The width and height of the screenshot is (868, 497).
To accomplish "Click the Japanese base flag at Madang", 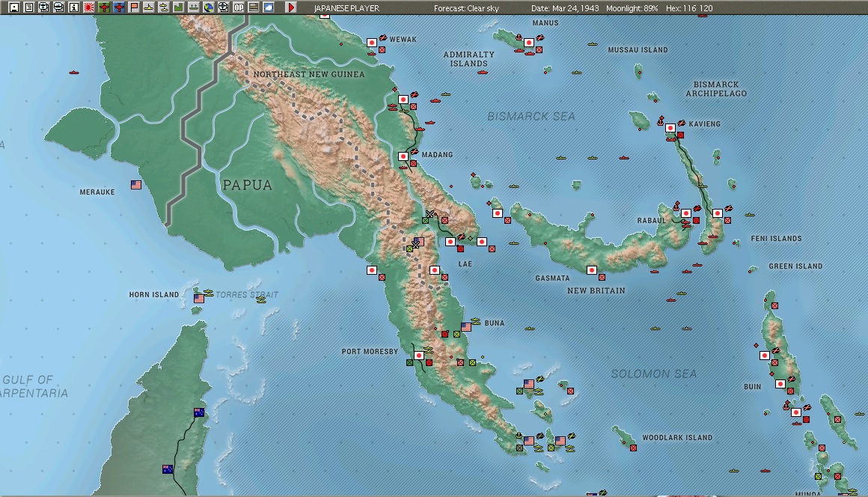I will point(403,156).
